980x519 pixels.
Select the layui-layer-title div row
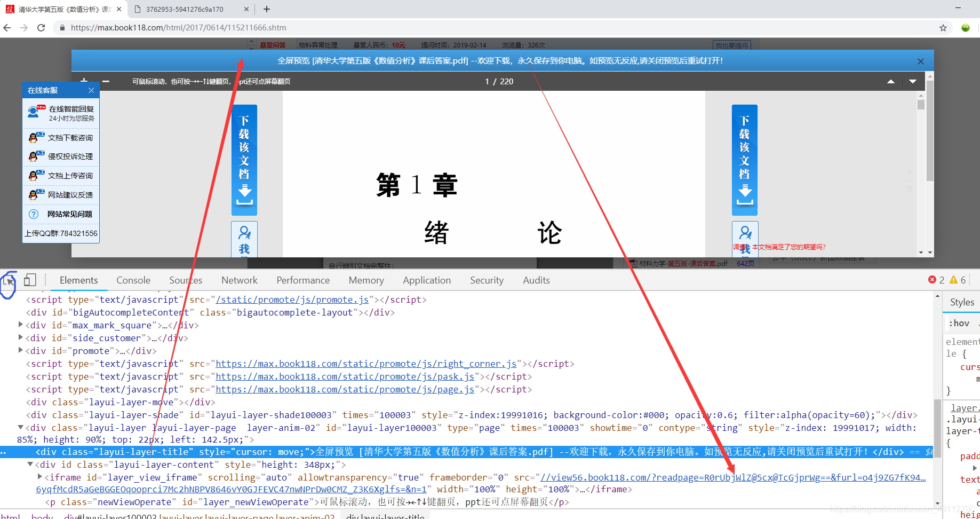(467, 452)
